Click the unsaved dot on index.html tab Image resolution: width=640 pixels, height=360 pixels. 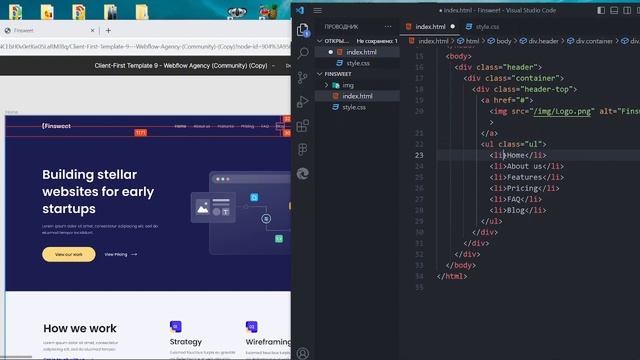(x=453, y=27)
